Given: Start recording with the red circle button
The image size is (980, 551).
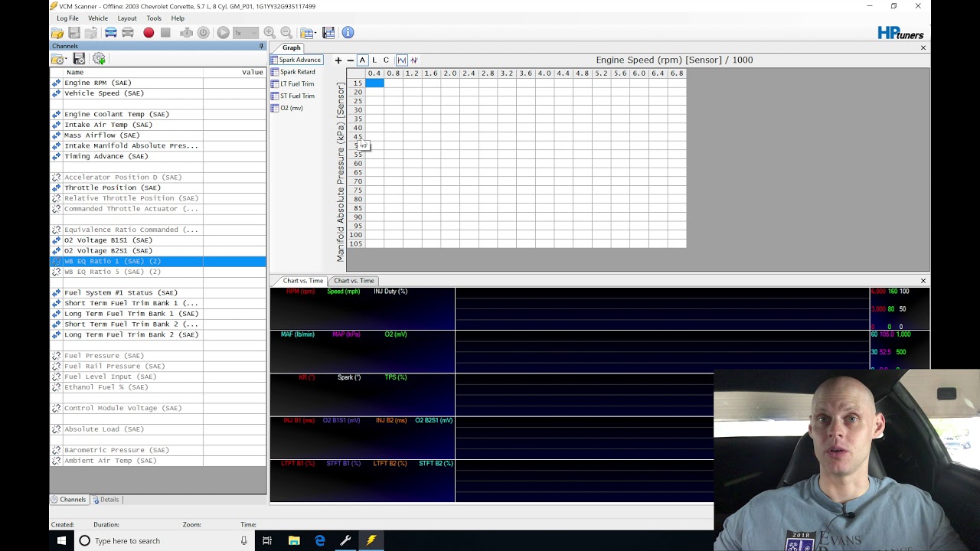Looking at the screenshot, I should 149,33.
